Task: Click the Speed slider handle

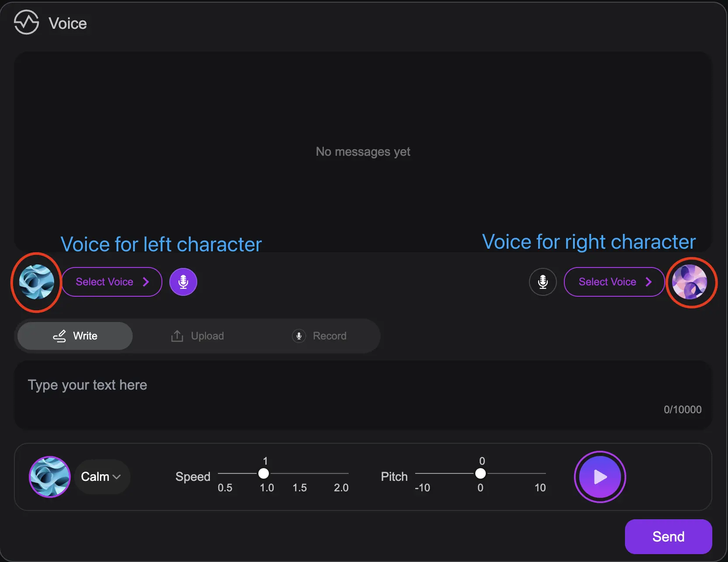Action: (264, 473)
